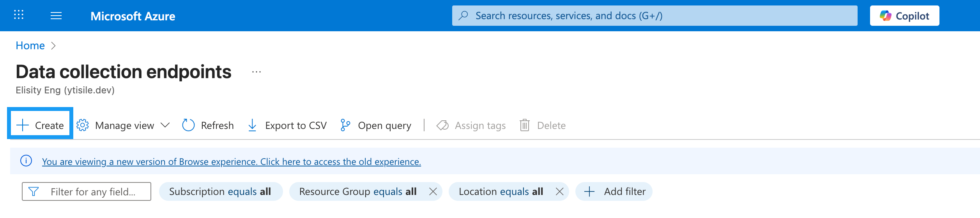The width and height of the screenshot is (980, 218).
Task: Open the Azure apps grid launcher
Action: [19, 15]
